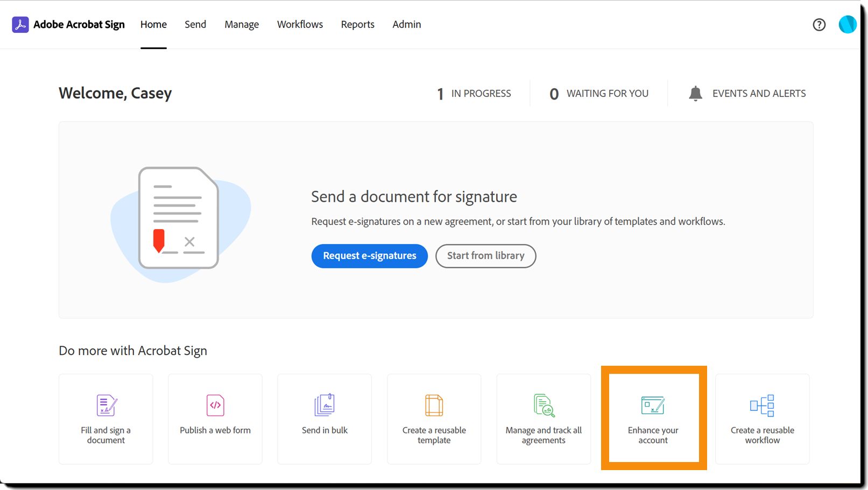View the Waiting For You count
Image resolution: width=868 pixels, height=490 pixels.
[x=599, y=94]
